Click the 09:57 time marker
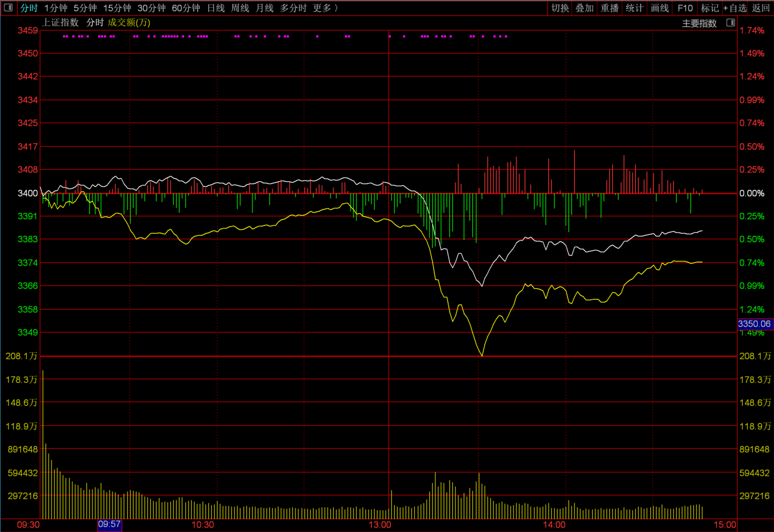Image resolution: width=774 pixels, height=532 pixels. click(110, 524)
